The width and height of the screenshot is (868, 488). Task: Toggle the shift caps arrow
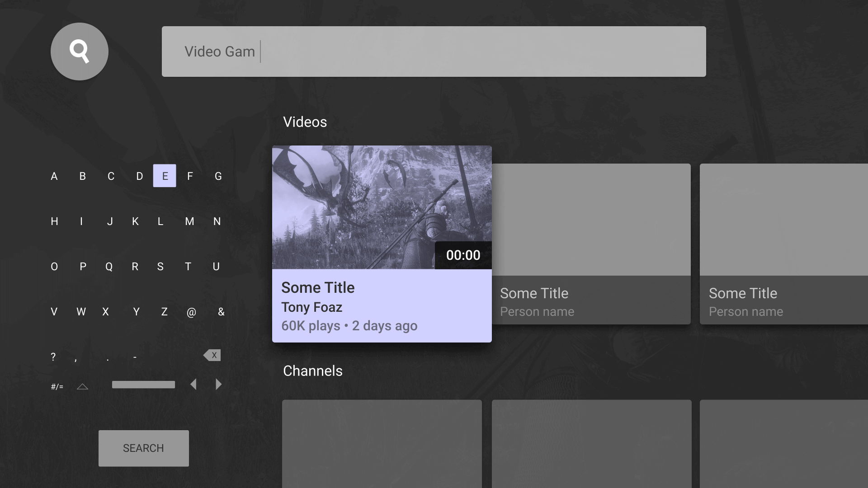83,386
